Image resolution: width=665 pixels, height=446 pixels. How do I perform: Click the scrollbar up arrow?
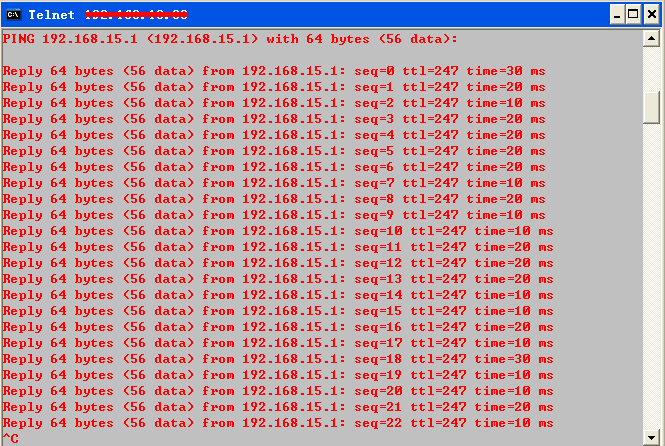click(651, 39)
